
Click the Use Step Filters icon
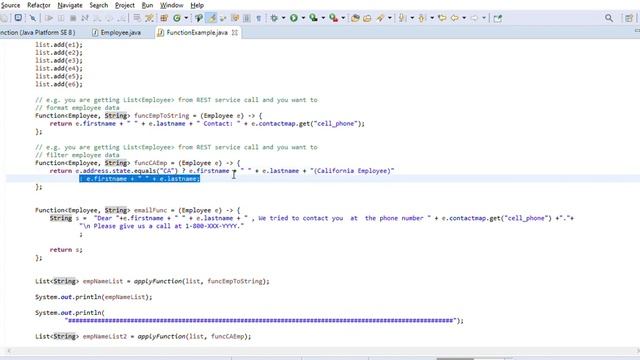[x=149, y=18]
